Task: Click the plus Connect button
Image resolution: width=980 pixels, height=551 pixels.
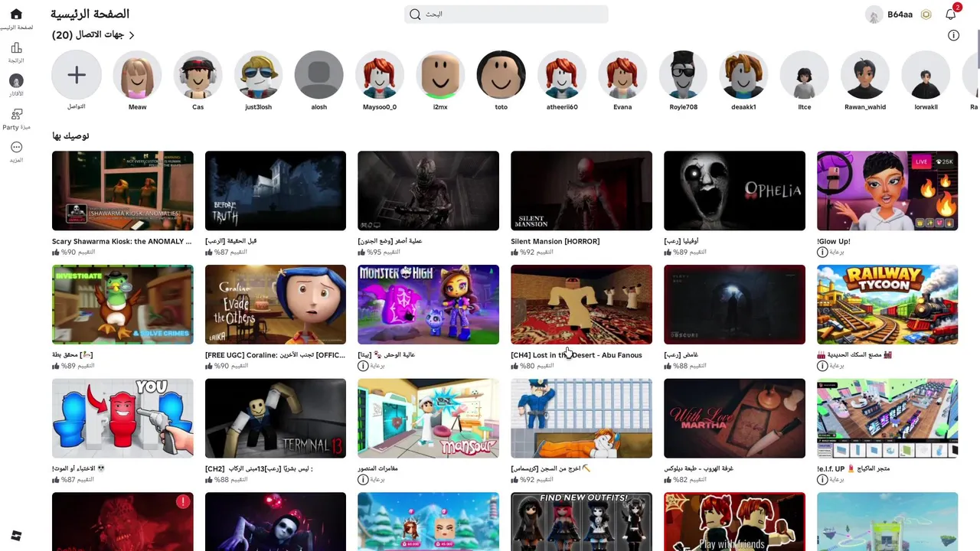Action: coord(77,74)
